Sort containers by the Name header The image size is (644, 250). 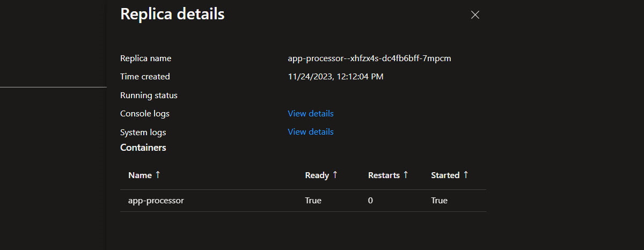click(x=140, y=175)
